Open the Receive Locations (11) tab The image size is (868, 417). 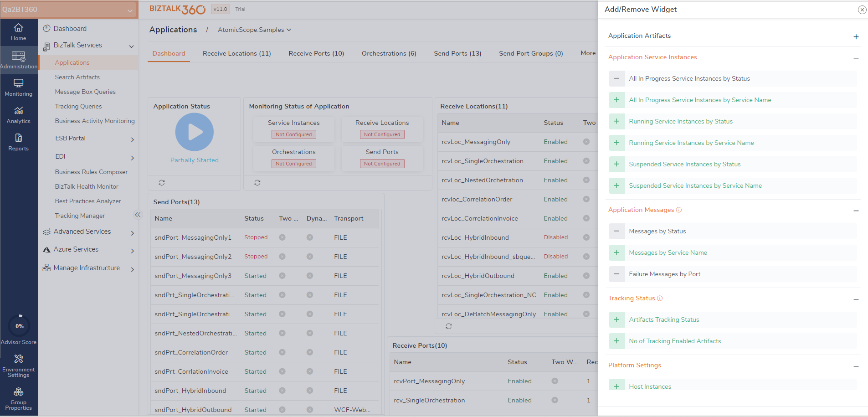coord(237,53)
